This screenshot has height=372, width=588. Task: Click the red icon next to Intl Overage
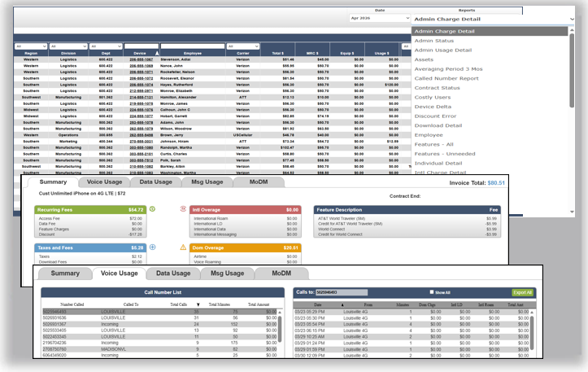[183, 209]
